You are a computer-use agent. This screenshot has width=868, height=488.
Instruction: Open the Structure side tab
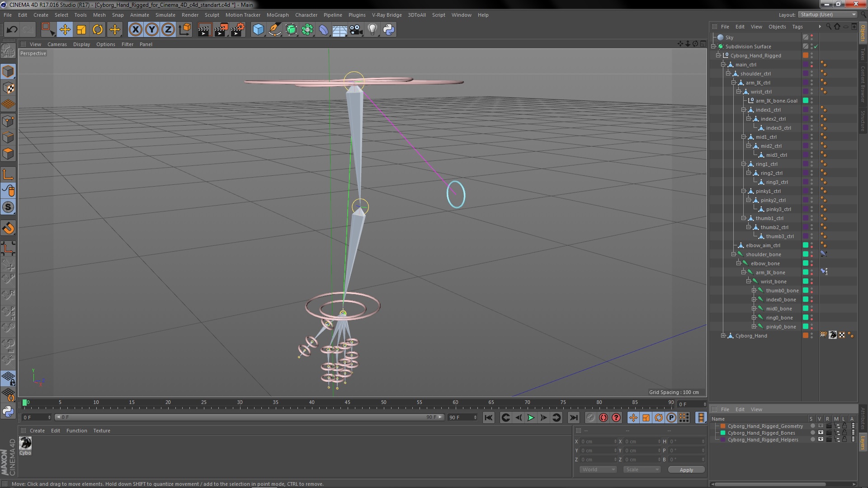863,121
